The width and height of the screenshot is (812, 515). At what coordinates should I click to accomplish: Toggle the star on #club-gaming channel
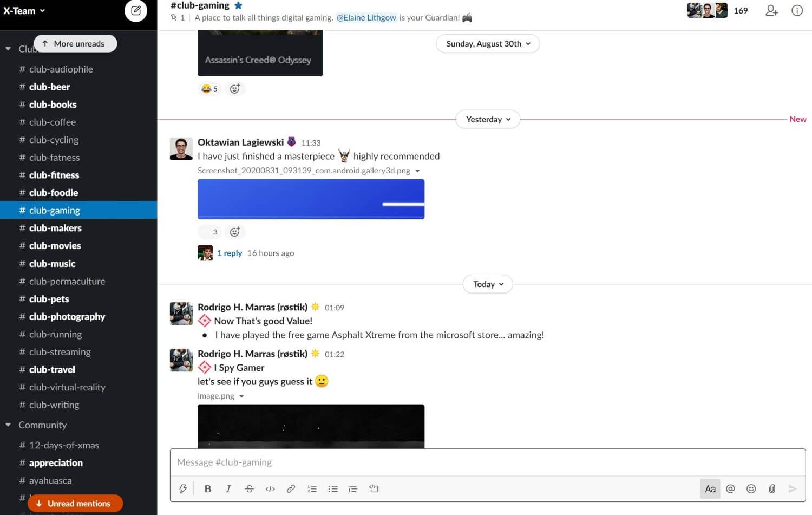coord(238,5)
